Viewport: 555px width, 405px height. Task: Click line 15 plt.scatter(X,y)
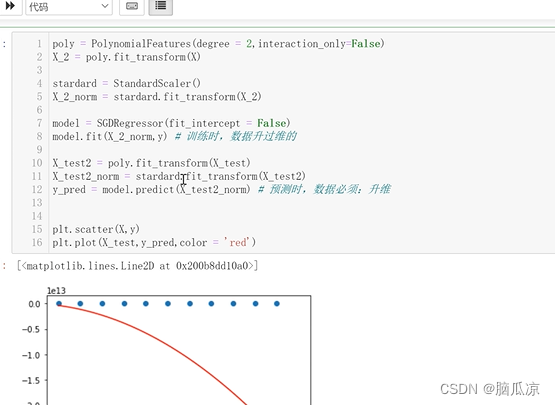click(x=96, y=229)
